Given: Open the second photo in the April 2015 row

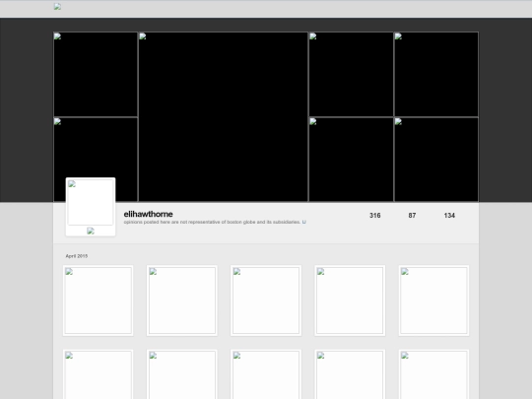Looking at the screenshot, I should [182, 300].
